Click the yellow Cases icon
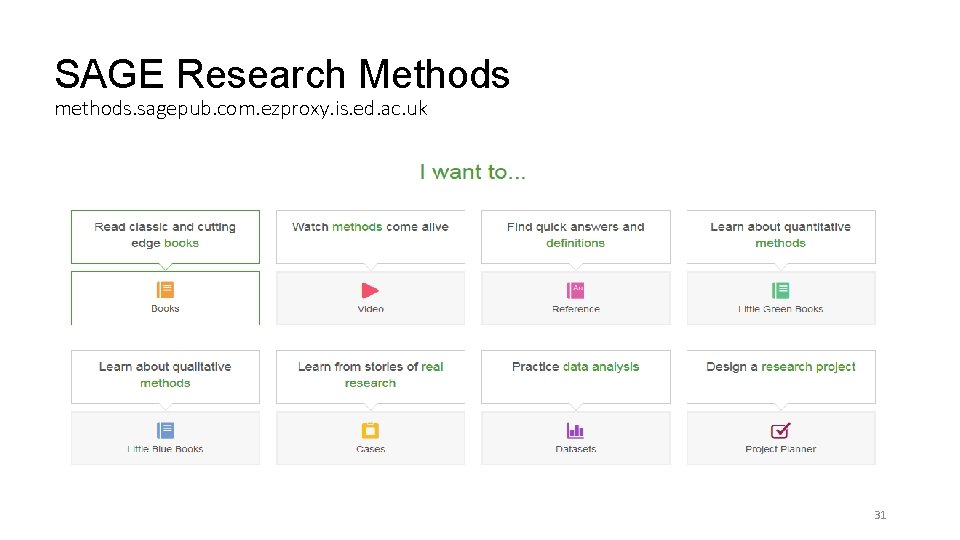The width and height of the screenshot is (960, 540). (x=370, y=430)
